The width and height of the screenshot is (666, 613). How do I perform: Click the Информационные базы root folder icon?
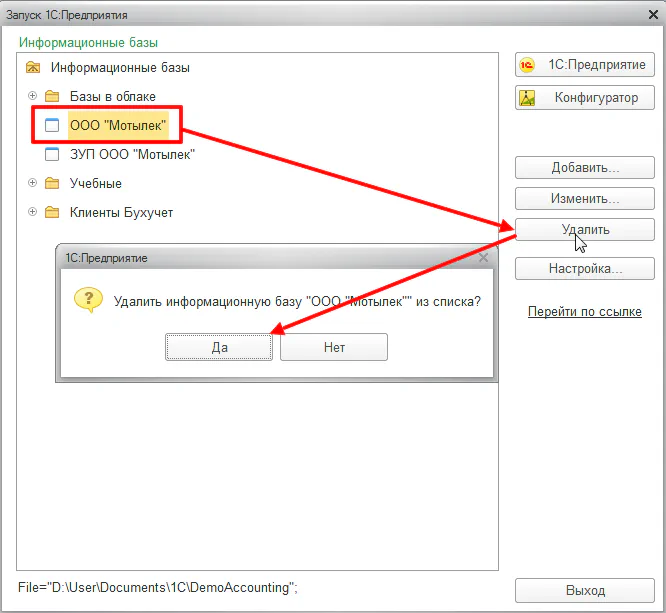click(33, 68)
